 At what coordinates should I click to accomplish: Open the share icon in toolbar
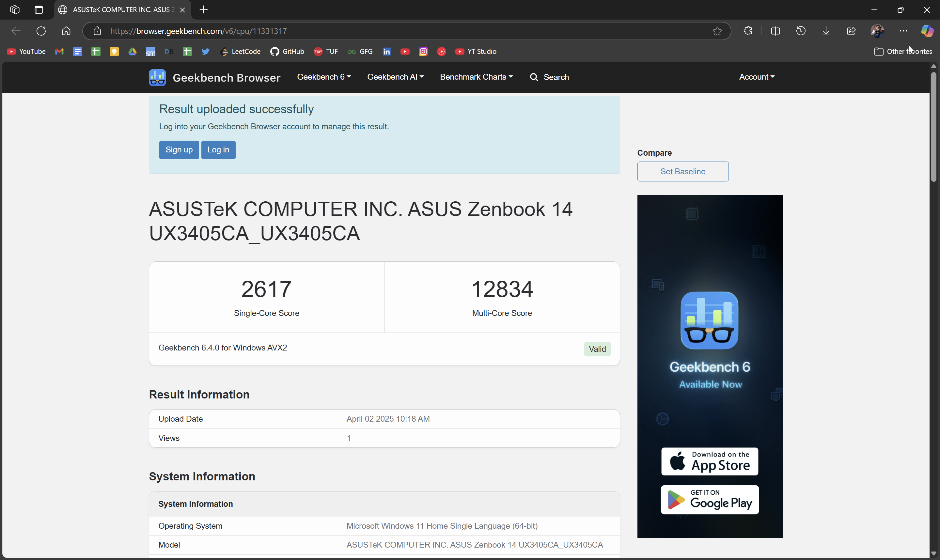(x=851, y=31)
